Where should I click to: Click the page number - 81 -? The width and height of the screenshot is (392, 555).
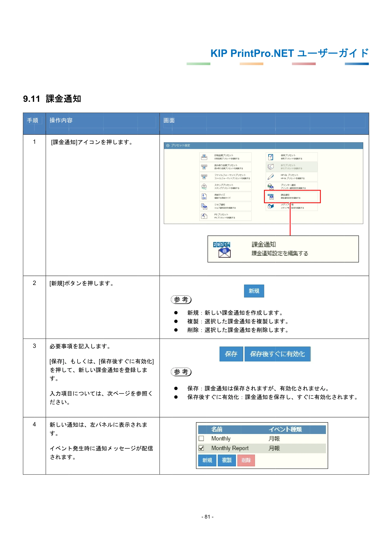click(208, 517)
